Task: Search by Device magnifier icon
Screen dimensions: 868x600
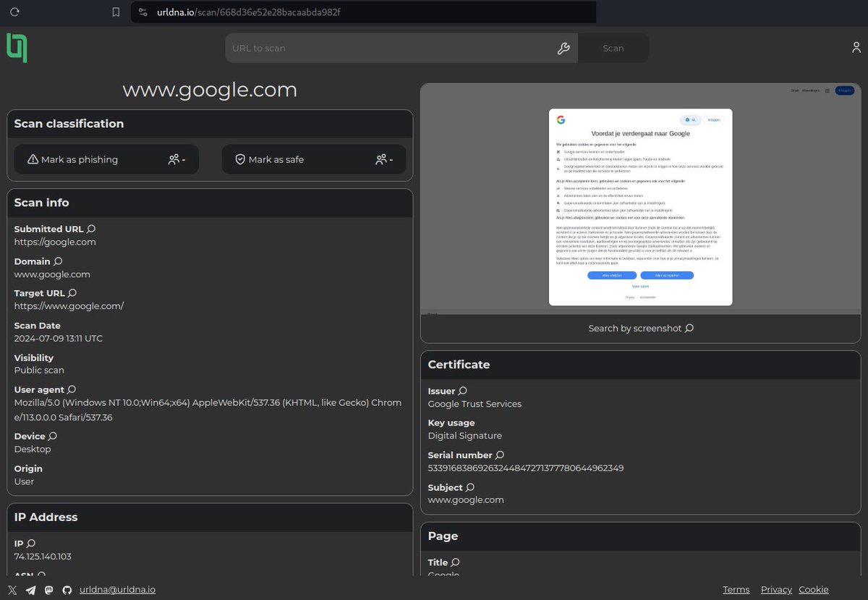Action: tap(53, 436)
